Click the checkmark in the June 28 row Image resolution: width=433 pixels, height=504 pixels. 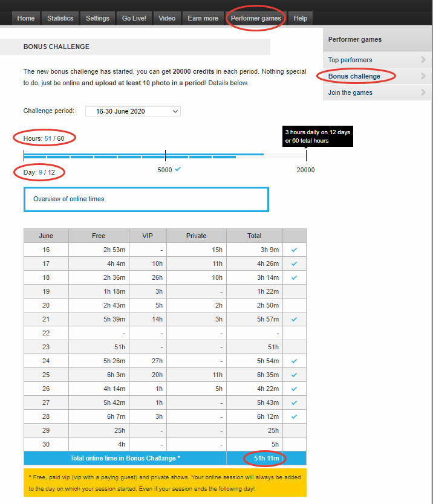(294, 416)
